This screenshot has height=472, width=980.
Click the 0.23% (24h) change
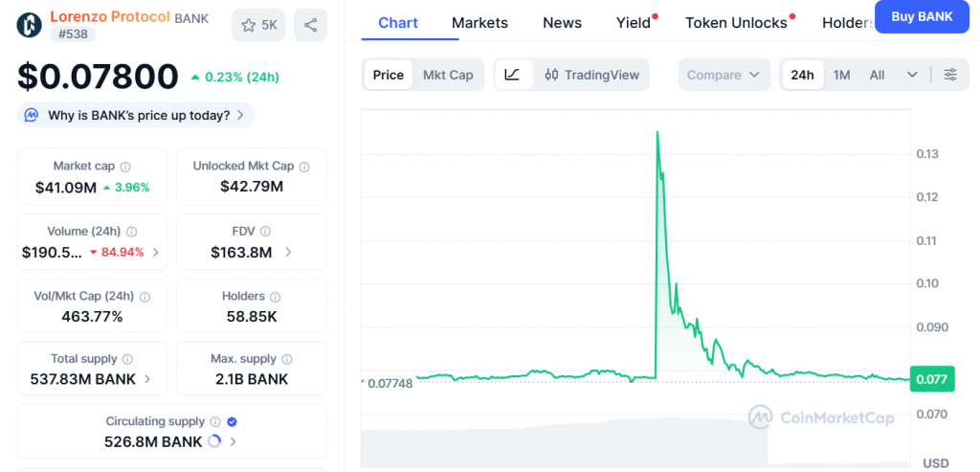pyautogui.click(x=235, y=78)
